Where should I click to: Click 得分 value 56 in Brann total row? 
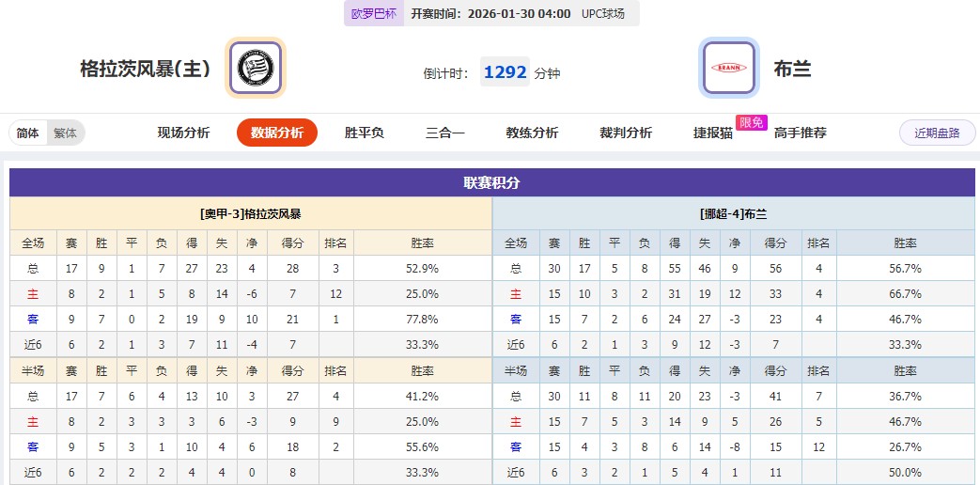pyautogui.click(x=775, y=269)
